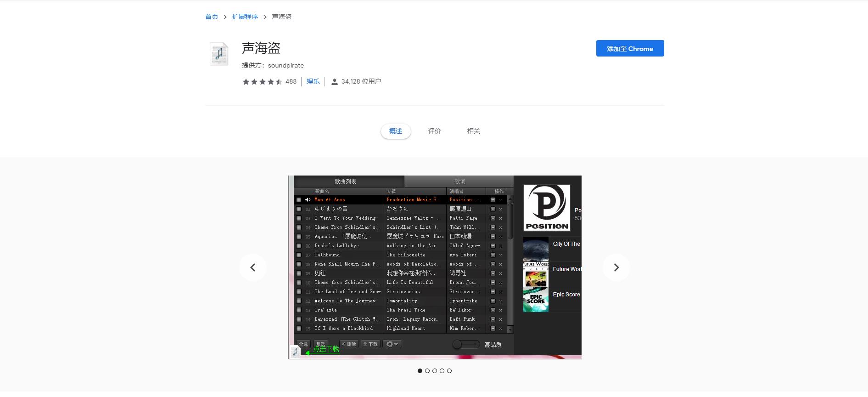Image resolution: width=868 pixels, height=397 pixels.
Task: Click the 声海盗 extension music-note icon
Action: 219,54
